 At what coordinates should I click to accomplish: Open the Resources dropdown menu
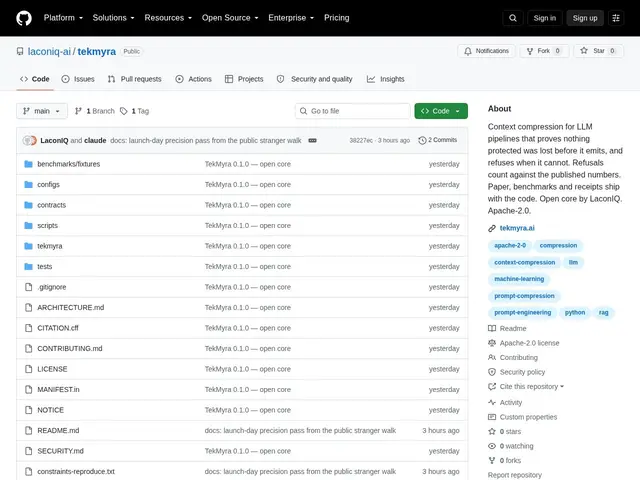point(168,18)
